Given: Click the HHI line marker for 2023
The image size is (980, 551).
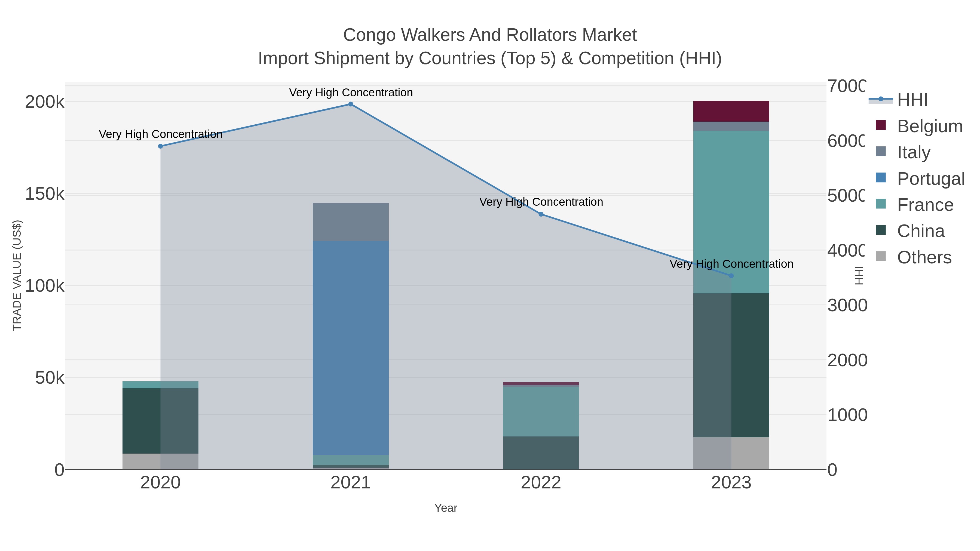Looking at the screenshot, I should coord(731,276).
